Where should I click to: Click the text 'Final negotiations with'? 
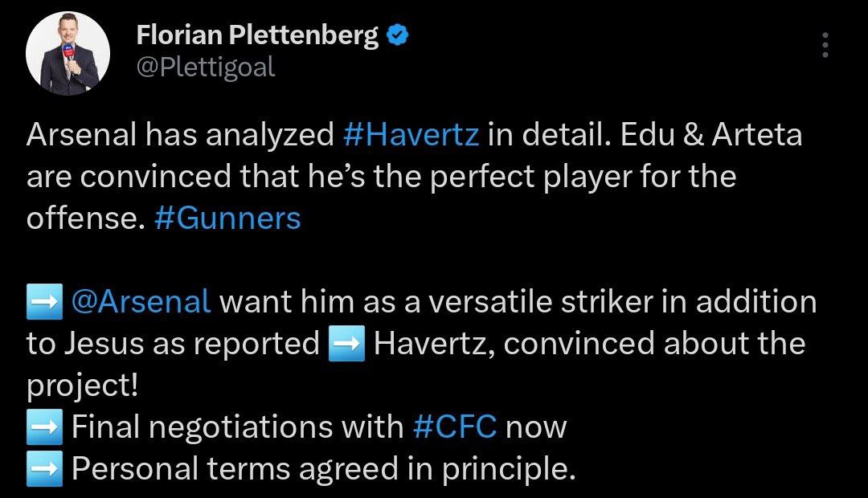[237, 427]
